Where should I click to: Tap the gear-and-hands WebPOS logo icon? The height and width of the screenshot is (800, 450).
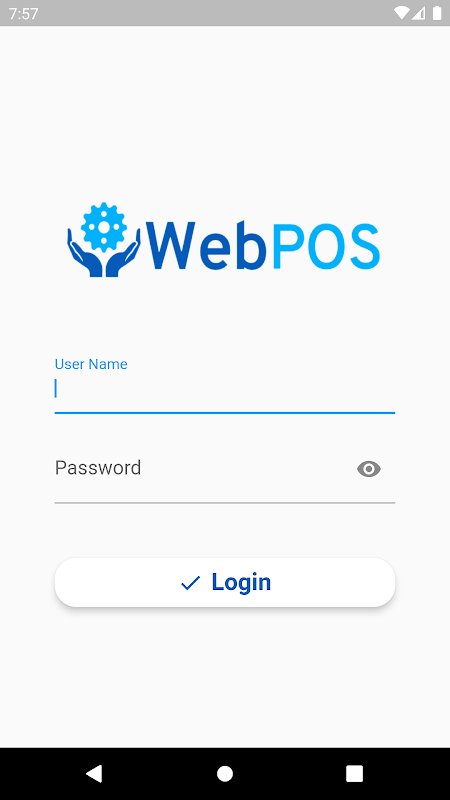click(104, 240)
